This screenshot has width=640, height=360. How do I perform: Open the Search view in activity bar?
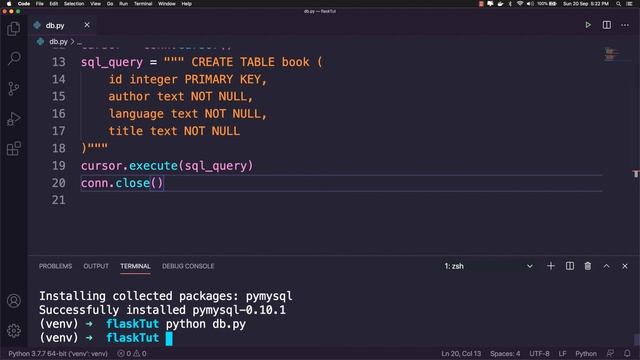tap(14, 58)
